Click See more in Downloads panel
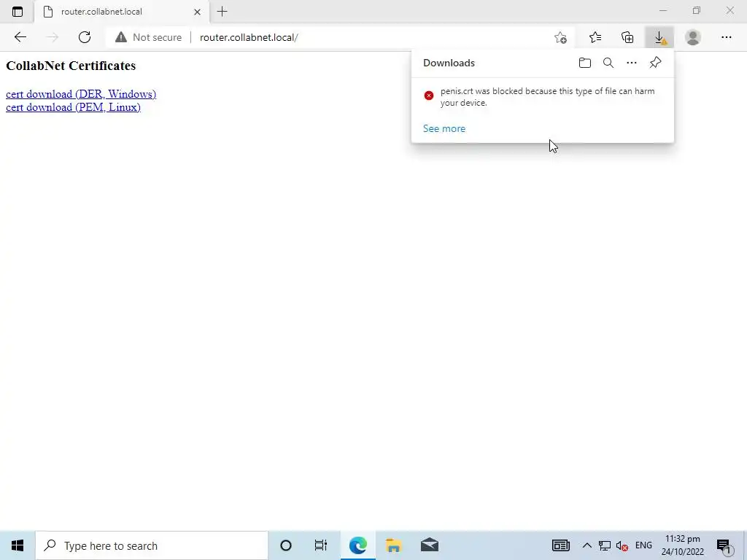 444,128
